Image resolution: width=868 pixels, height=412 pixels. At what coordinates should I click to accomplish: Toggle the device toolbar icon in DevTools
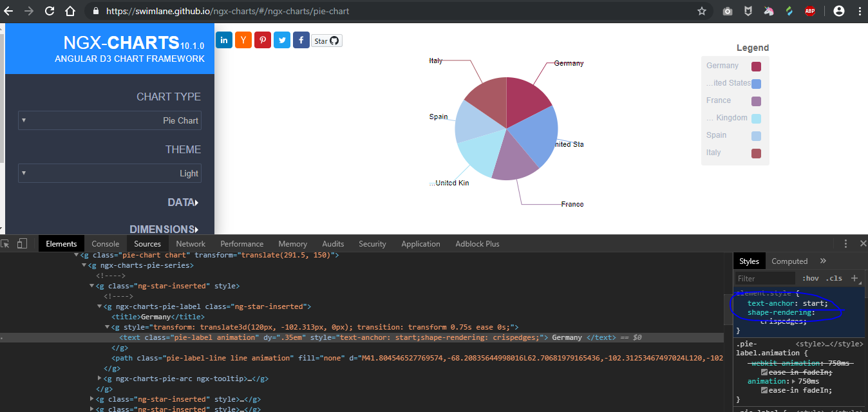pyautogui.click(x=22, y=243)
